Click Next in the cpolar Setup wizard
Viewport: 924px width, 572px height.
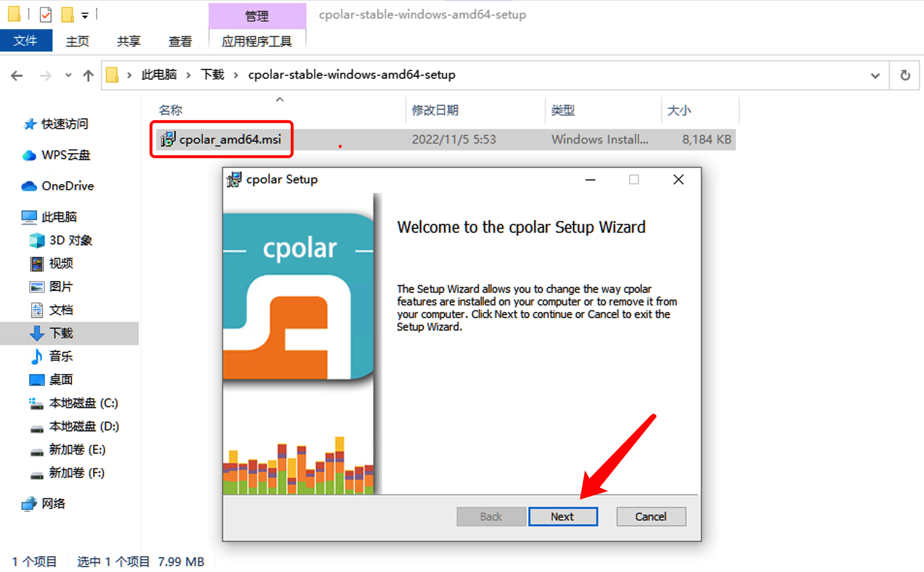(562, 516)
